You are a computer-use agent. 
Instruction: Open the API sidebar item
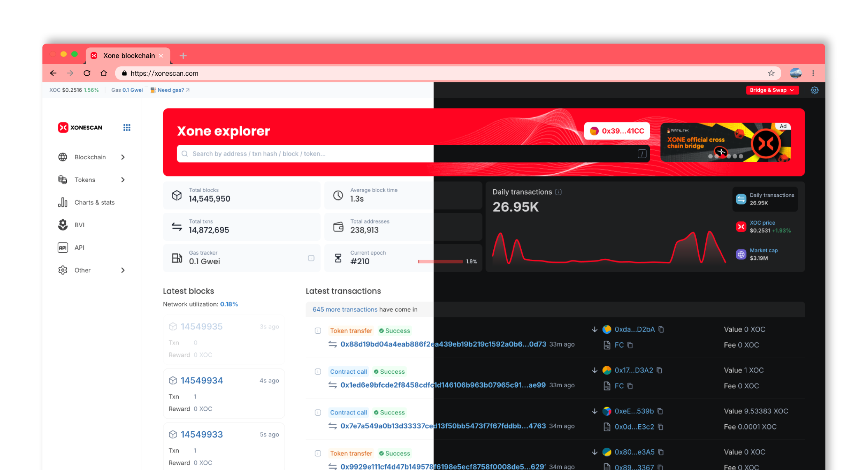79,248
